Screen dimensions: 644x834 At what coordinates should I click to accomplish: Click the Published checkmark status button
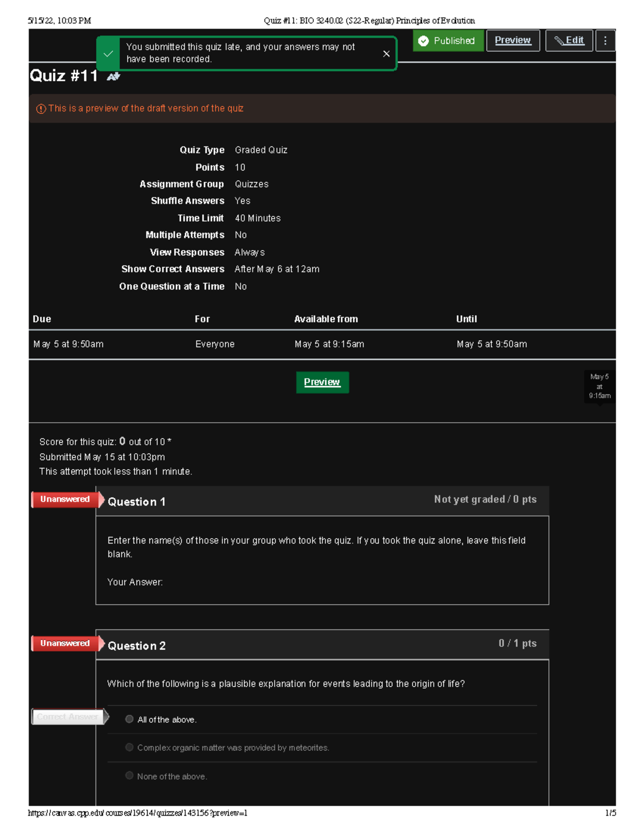[x=448, y=41]
